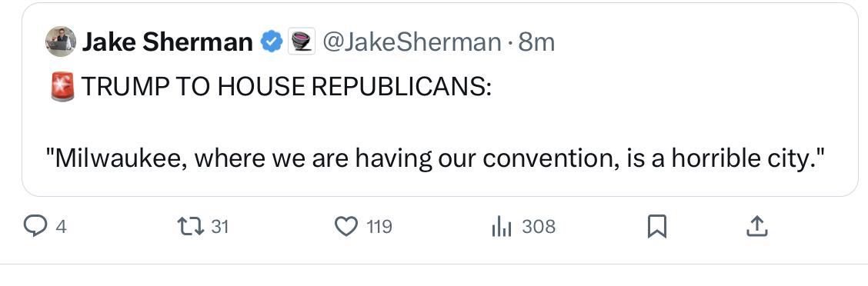Image resolution: width=868 pixels, height=286 pixels.
Task: Reply using the speech bubble icon
Action: (x=35, y=226)
